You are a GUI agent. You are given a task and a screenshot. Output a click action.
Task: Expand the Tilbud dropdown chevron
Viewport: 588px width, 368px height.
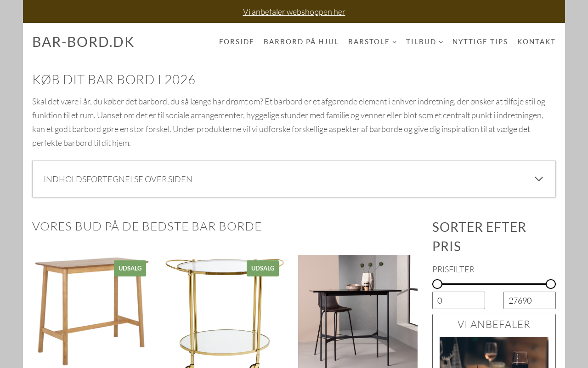441,42
